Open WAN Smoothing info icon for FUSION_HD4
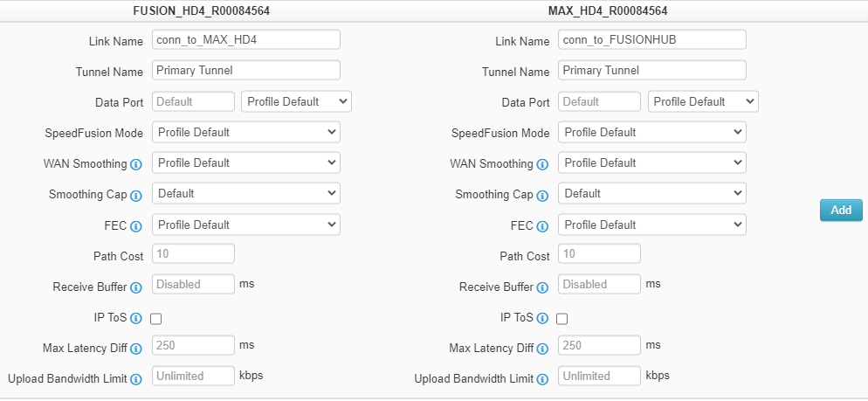This screenshot has width=868, height=401. 135,164
